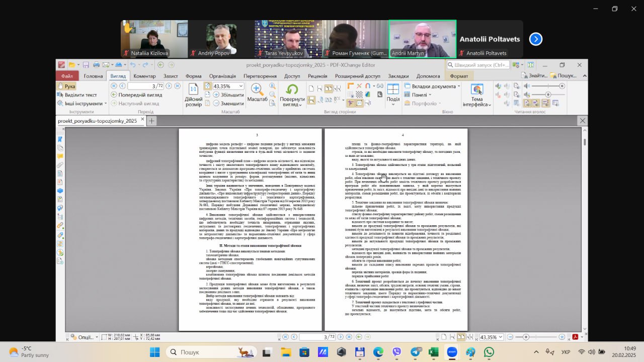
Task: Click previous page arrow in status bar
Action: point(294,337)
